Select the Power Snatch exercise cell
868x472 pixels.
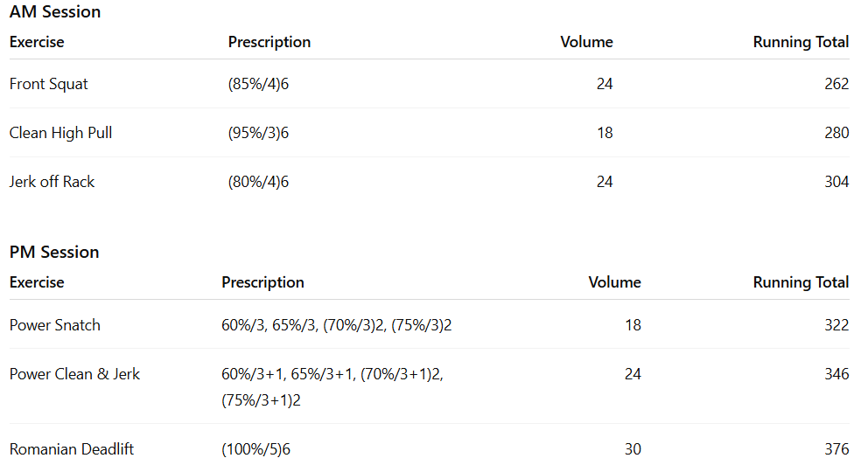click(x=55, y=325)
